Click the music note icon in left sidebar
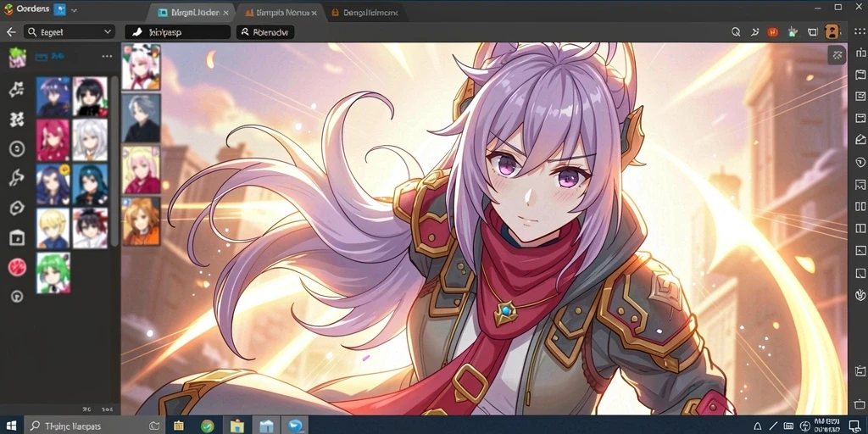Screen dimensions: 868x434 coord(17,90)
